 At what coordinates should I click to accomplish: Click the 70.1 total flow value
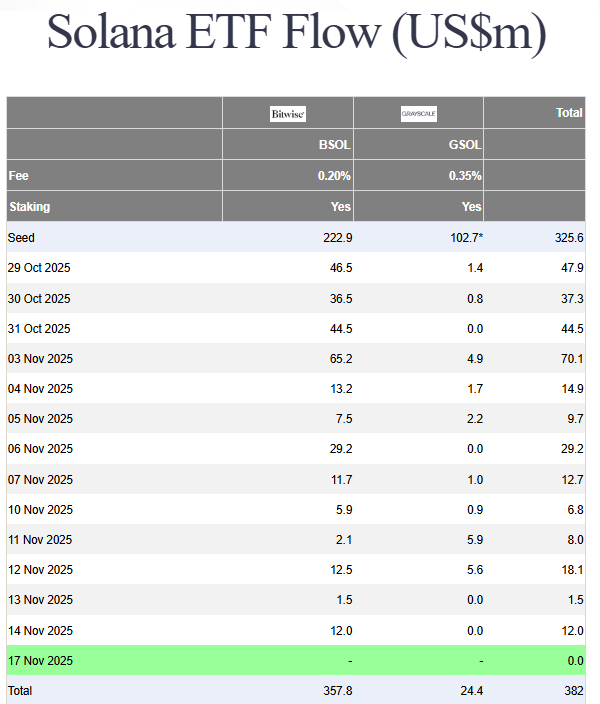(x=572, y=358)
